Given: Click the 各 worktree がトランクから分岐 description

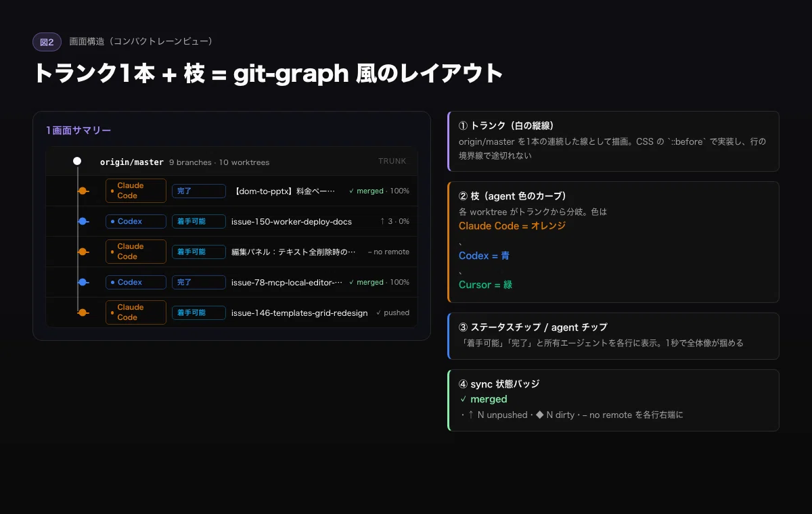Looking at the screenshot, I should click(x=533, y=212).
